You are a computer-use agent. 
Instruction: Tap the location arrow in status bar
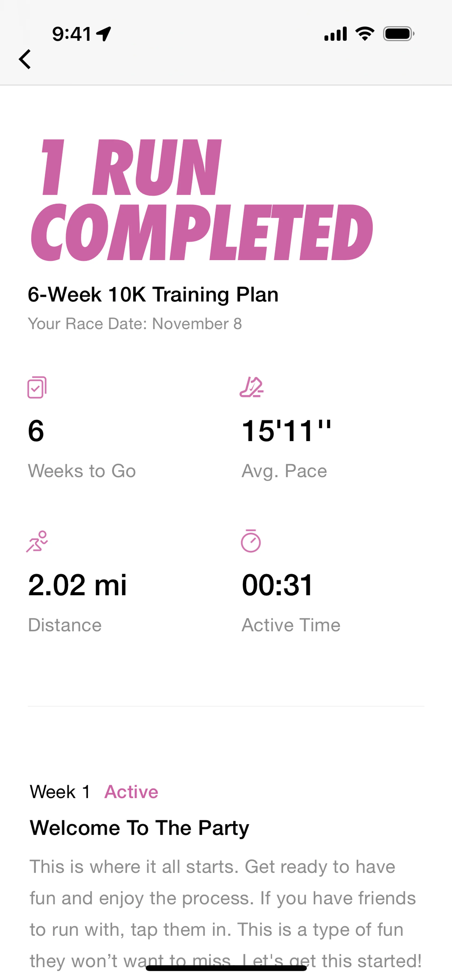pos(104,34)
